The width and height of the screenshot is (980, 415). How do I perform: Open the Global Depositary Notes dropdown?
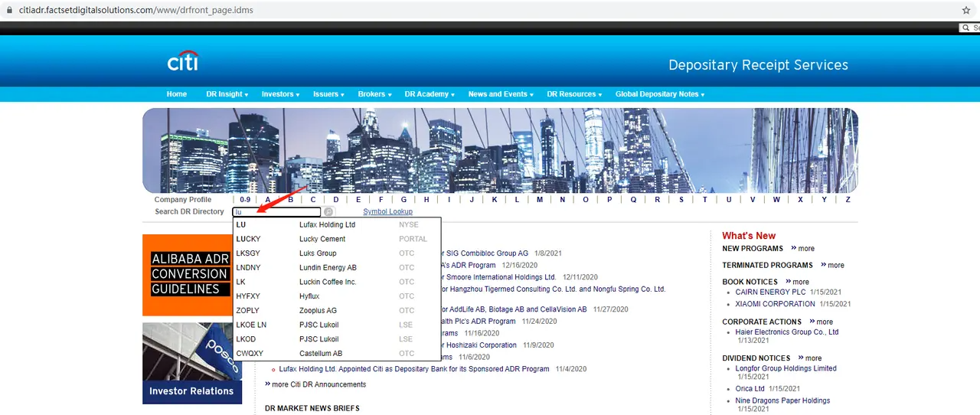[x=659, y=94]
